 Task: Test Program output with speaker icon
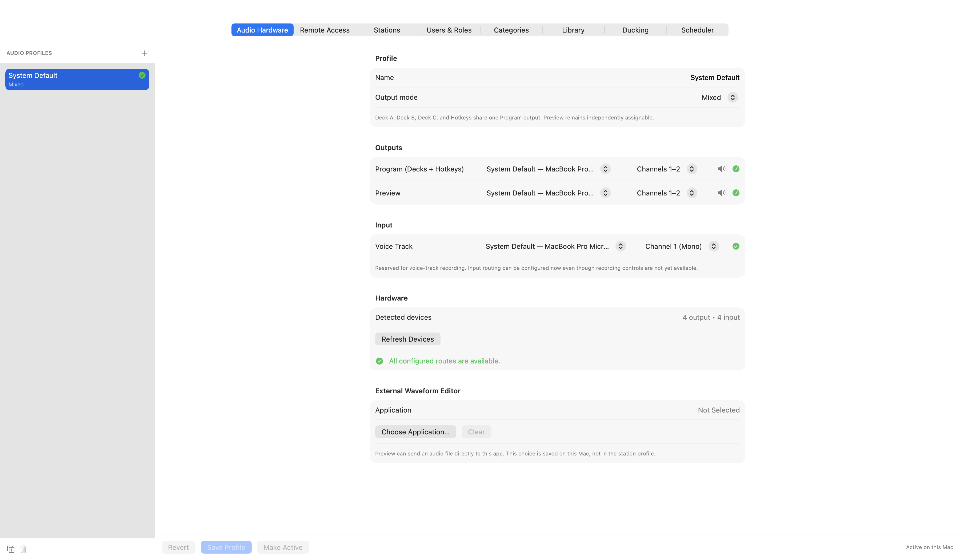722,169
